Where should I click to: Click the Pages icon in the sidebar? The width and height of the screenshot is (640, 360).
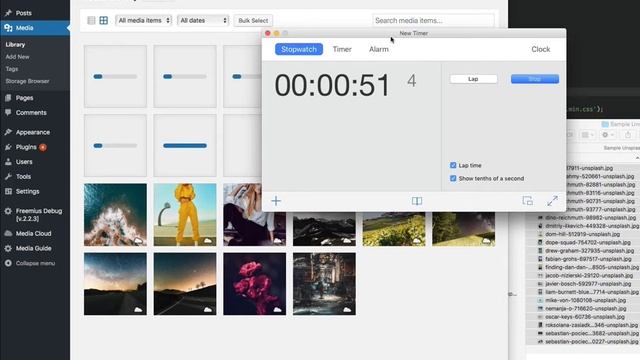click(8, 98)
